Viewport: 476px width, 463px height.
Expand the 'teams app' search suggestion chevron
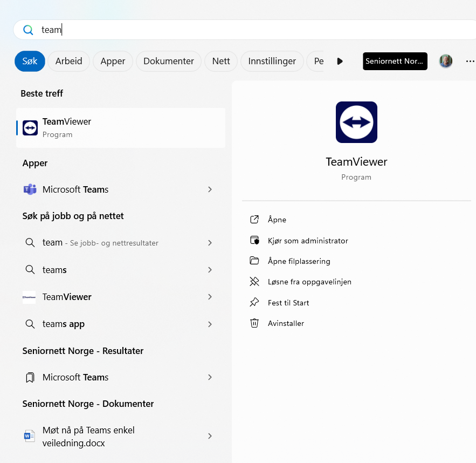click(210, 324)
